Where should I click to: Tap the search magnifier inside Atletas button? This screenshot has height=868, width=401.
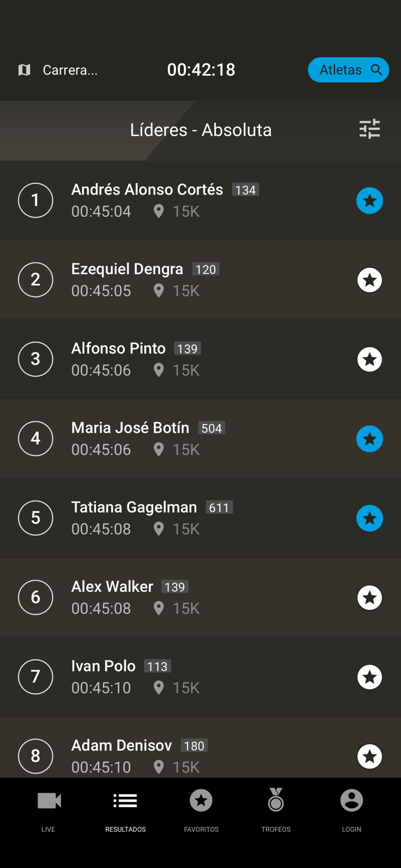[x=377, y=69]
